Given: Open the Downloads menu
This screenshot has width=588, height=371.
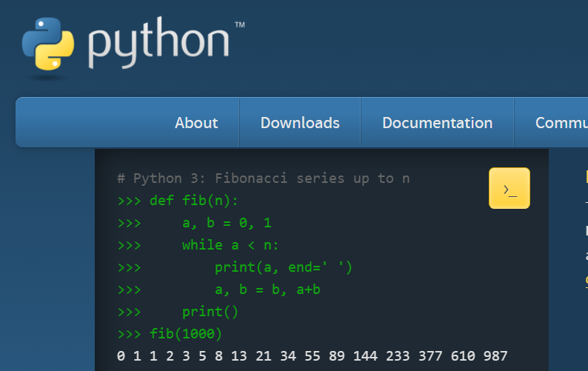Looking at the screenshot, I should tap(300, 123).
